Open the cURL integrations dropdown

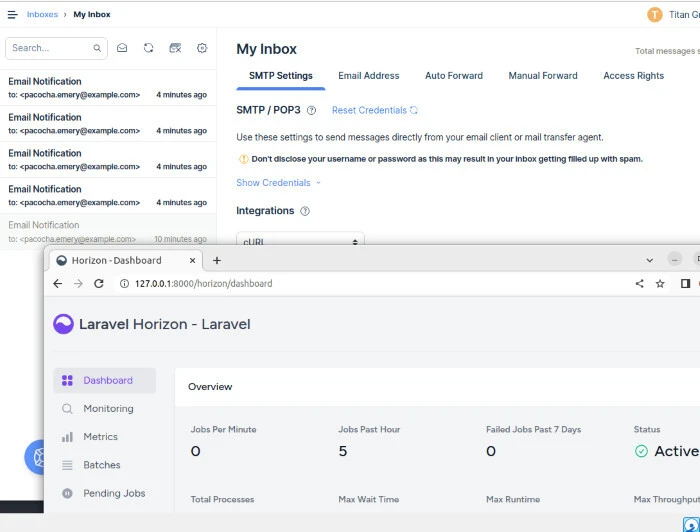tap(300, 239)
